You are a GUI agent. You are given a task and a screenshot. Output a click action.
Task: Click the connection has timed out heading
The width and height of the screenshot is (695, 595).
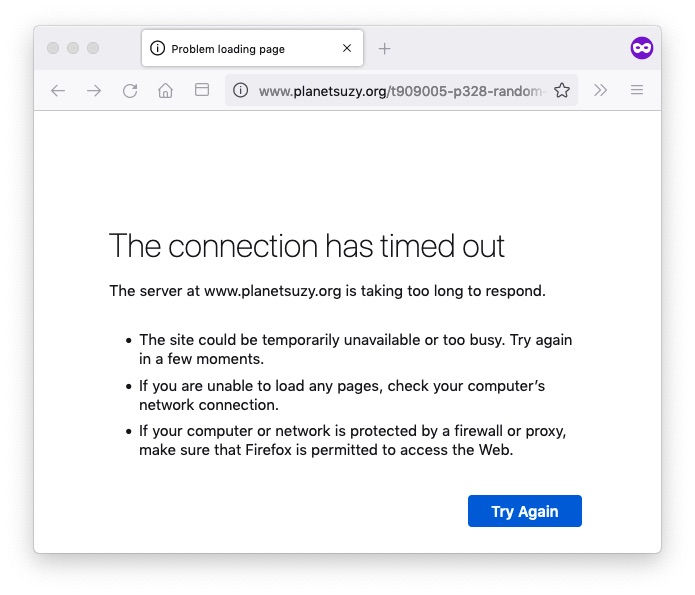[307, 246]
